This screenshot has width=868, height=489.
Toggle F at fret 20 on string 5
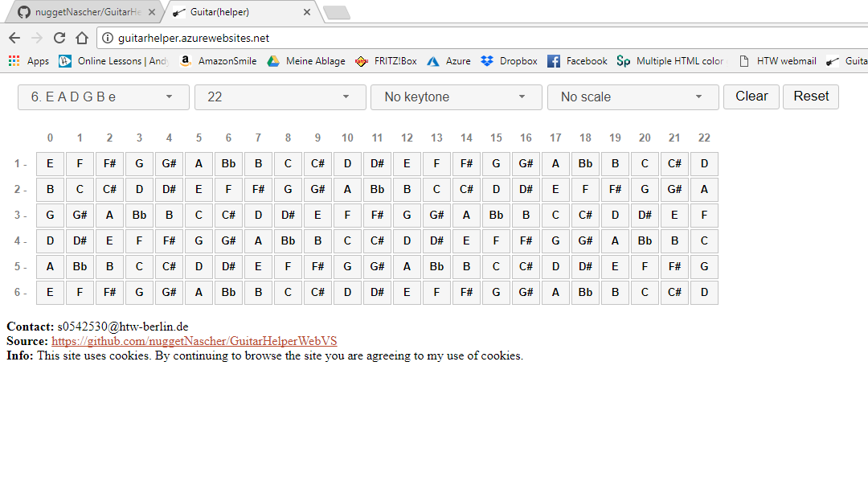click(645, 267)
